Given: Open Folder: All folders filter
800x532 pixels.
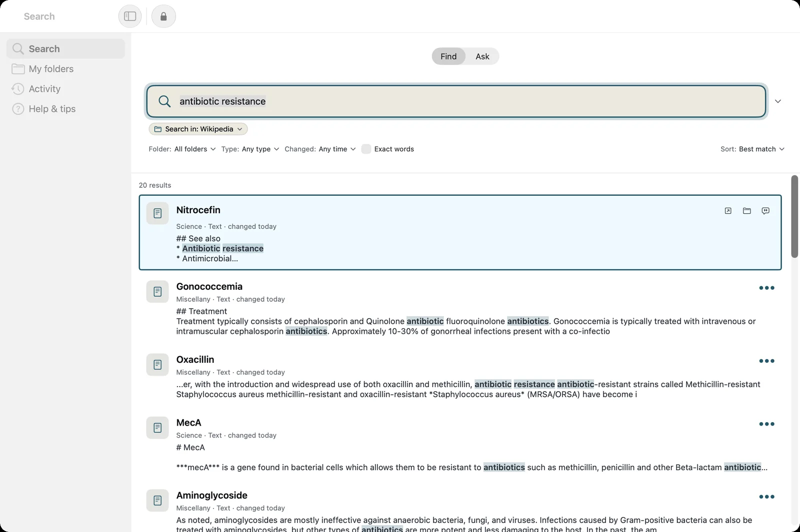Looking at the screenshot, I should [182, 149].
